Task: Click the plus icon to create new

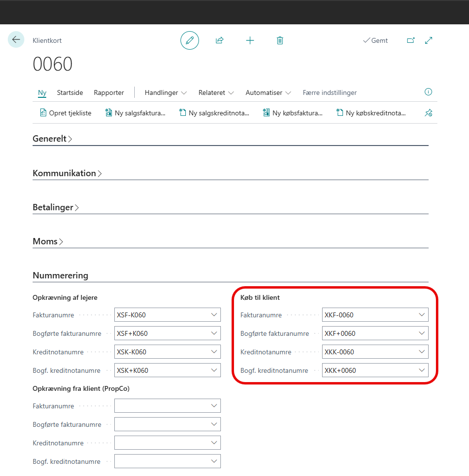Action: (x=250, y=40)
